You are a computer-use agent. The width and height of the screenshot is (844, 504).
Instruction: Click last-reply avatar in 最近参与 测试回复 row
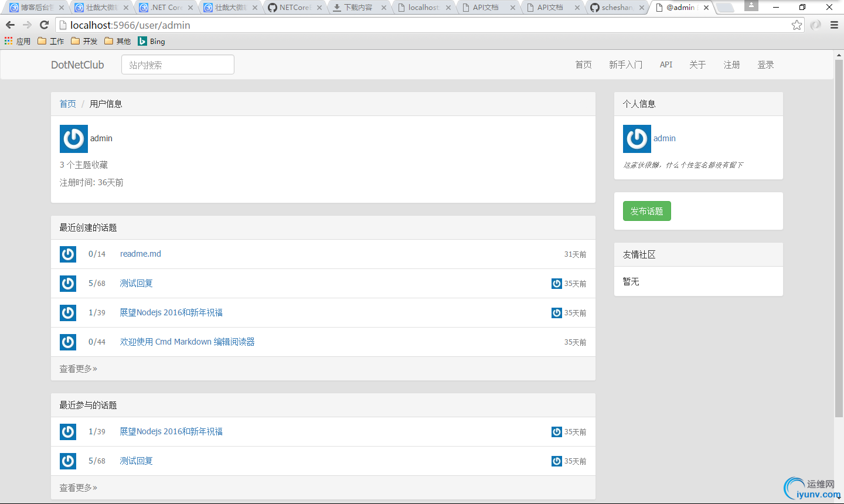[557, 461]
